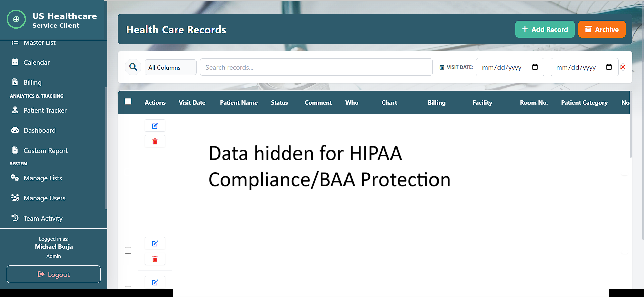Click the Health Care Records title
Screen dimensions: 644x297
point(176,30)
